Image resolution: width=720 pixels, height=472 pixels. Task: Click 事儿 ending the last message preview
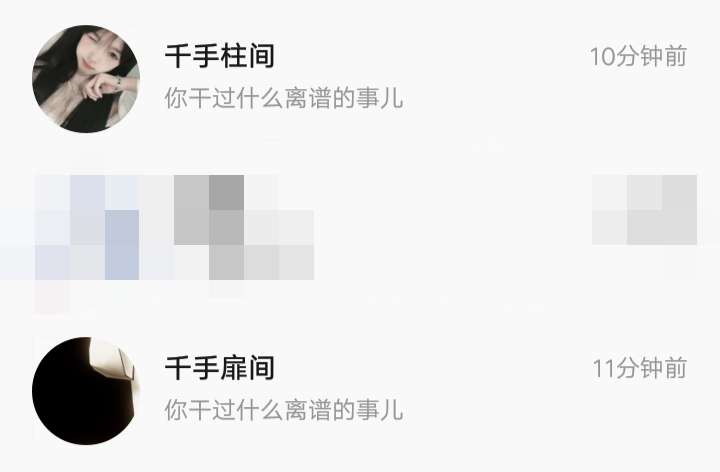click(x=380, y=410)
